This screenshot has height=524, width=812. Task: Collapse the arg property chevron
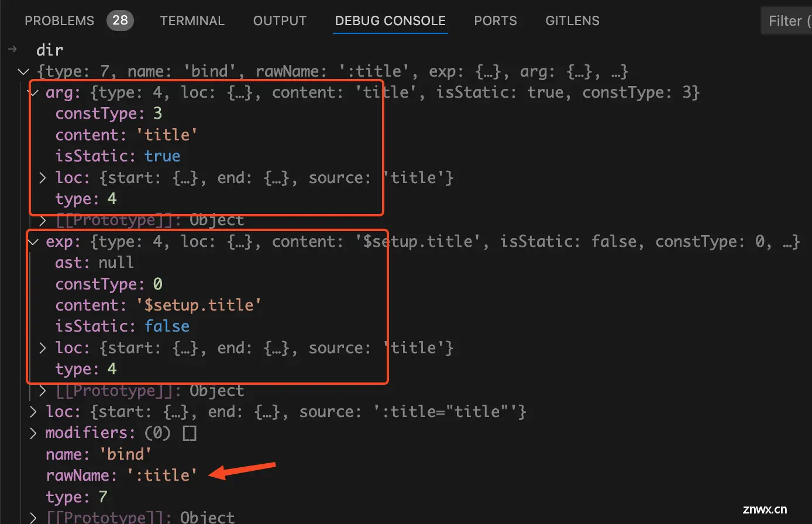tap(35, 93)
